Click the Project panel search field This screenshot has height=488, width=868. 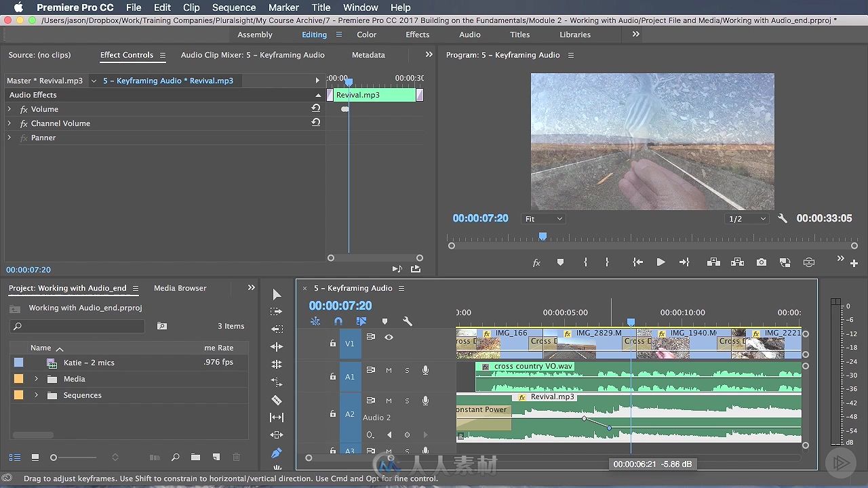(x=77, y=326)
